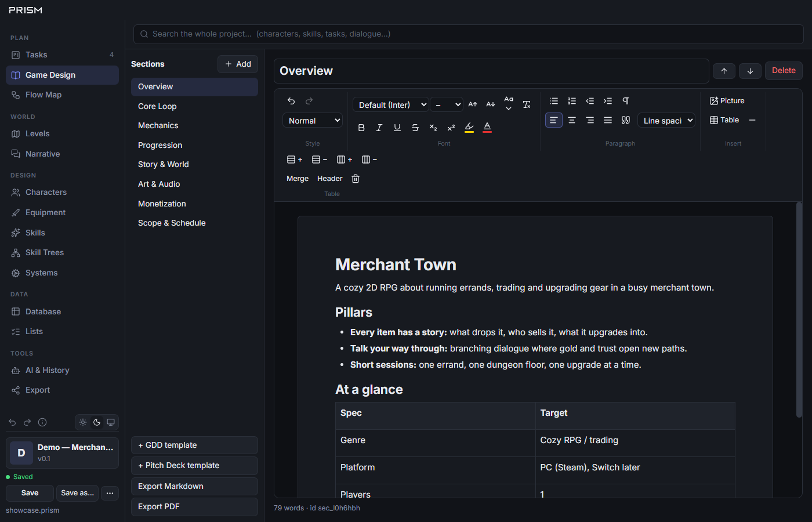Open the change case Aa menu
The width and height of the screenshot is (812, 522).
coord(509,103)
